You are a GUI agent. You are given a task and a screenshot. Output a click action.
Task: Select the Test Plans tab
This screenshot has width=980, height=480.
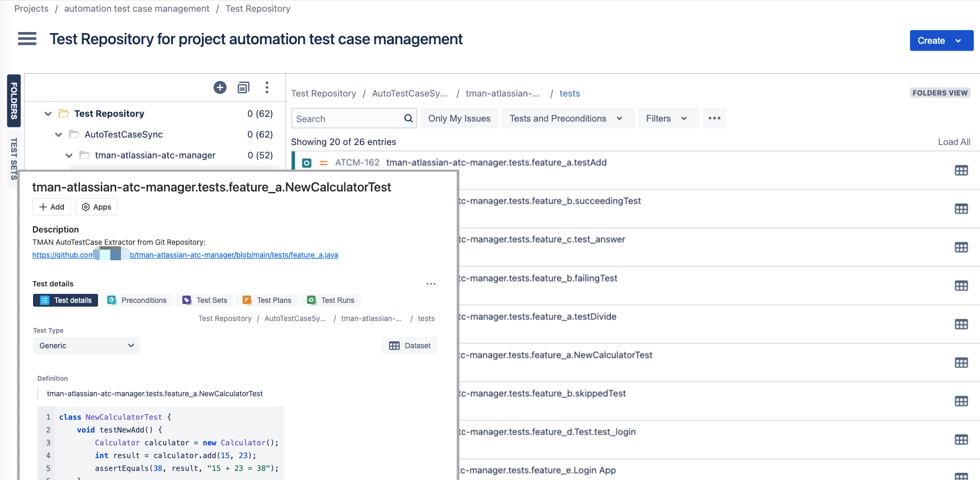tap(267, 300)
